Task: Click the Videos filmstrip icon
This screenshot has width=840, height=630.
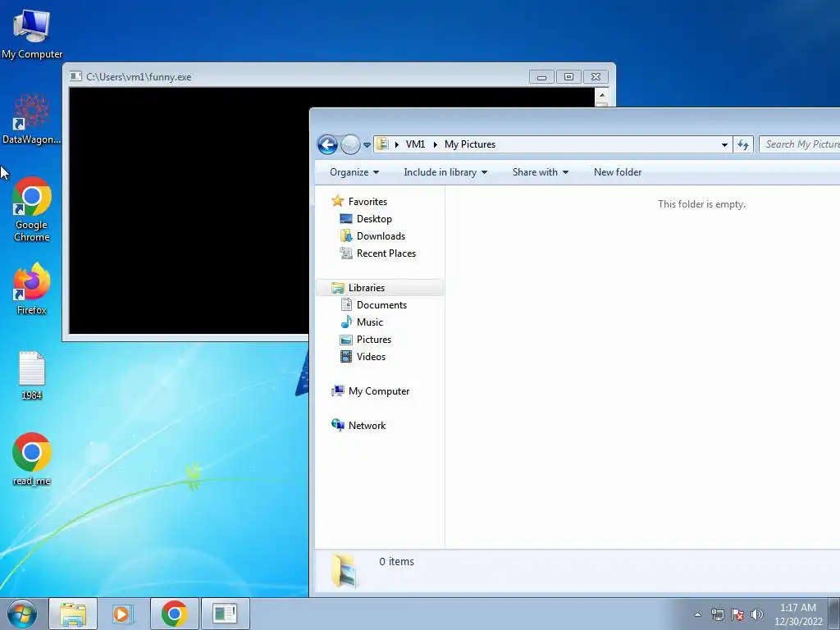Action: click(x=346, y=356)
